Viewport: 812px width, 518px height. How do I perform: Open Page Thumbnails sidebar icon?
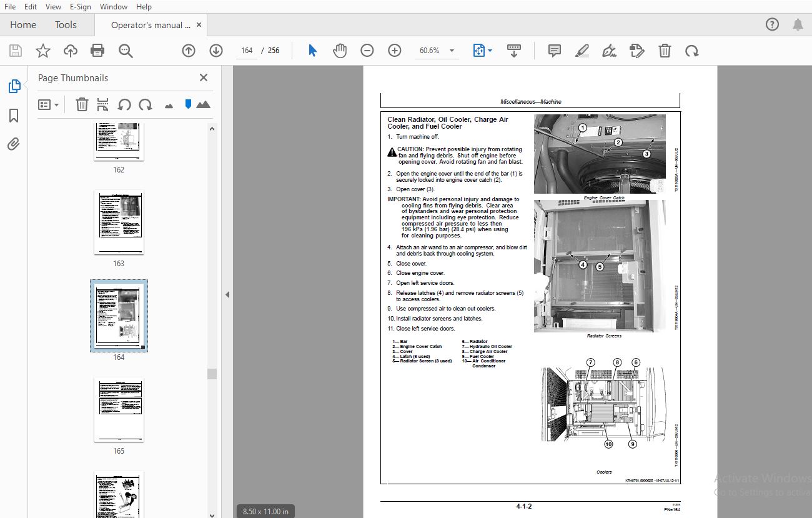[14, 86]
